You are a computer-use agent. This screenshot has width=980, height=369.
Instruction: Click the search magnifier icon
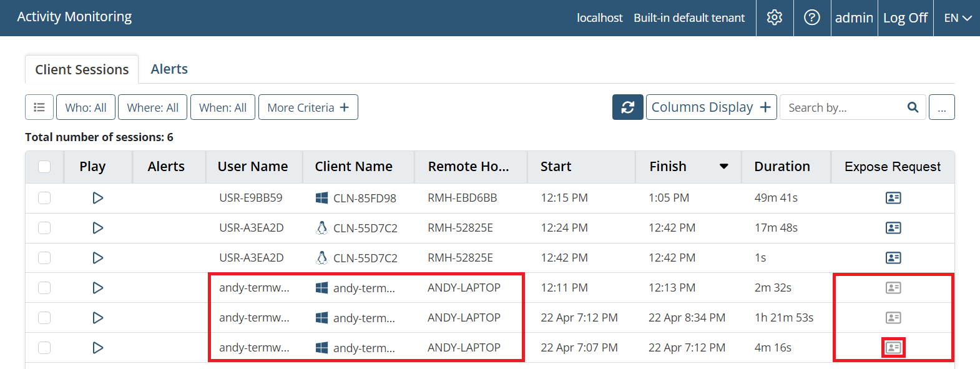click(x=913, y=107)
